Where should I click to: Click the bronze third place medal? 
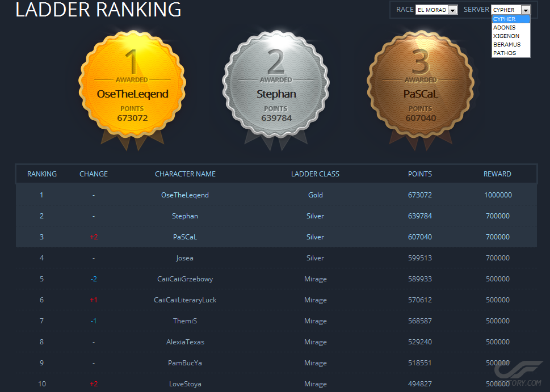(421, 84)
